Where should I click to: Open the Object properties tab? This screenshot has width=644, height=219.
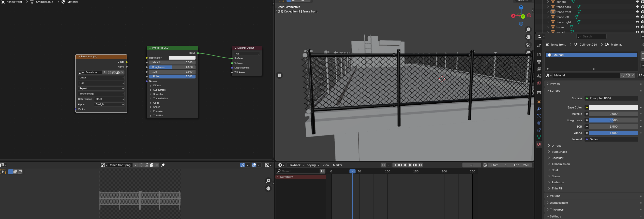539,102
